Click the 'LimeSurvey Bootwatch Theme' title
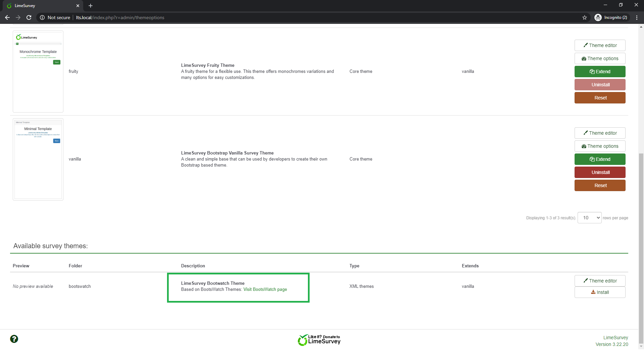This screenshot has width=644, height=354. pos(213,283)
